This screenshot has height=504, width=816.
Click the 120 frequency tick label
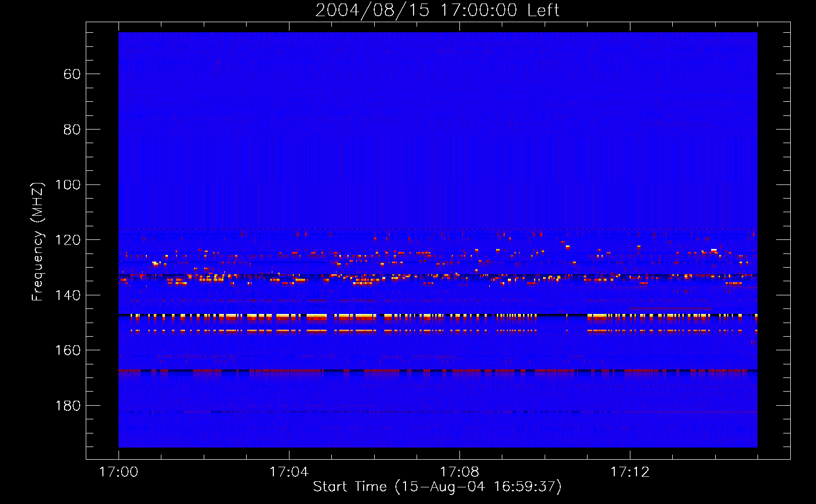click(68, 240)
